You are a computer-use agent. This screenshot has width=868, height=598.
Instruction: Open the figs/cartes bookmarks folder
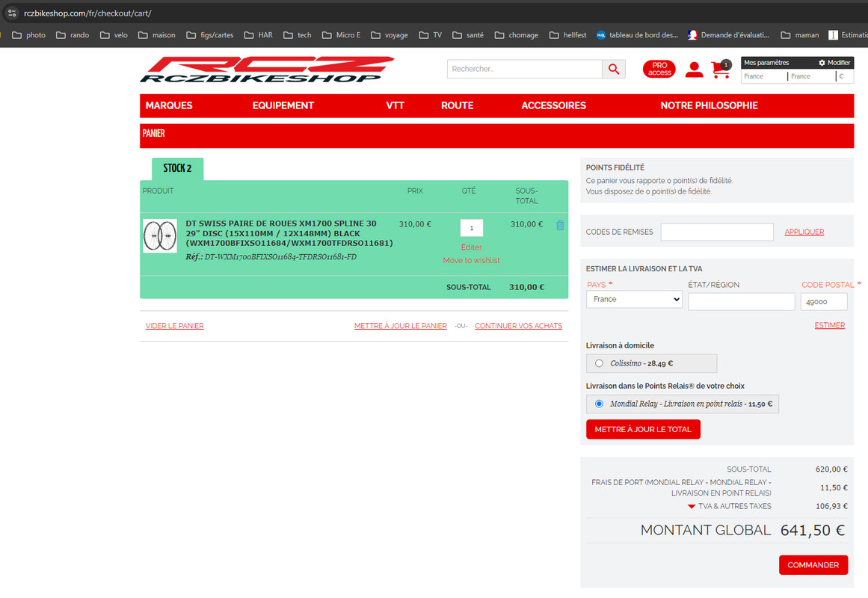(x=210, y=35)
